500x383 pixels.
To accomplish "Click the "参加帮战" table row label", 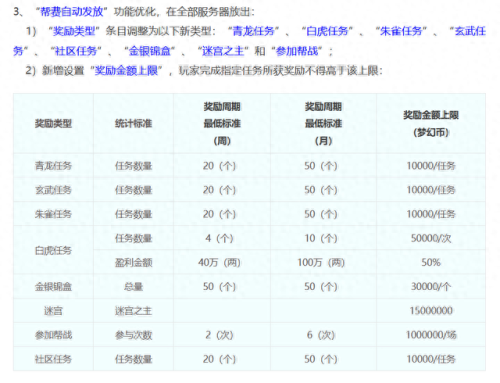I will (x=53, y=335).
